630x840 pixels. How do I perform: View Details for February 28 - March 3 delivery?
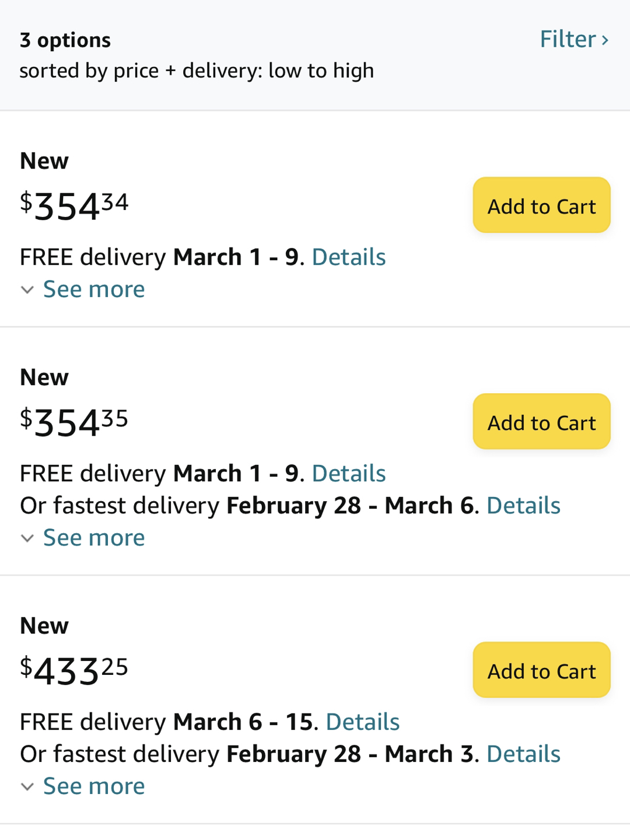(523, 754)
